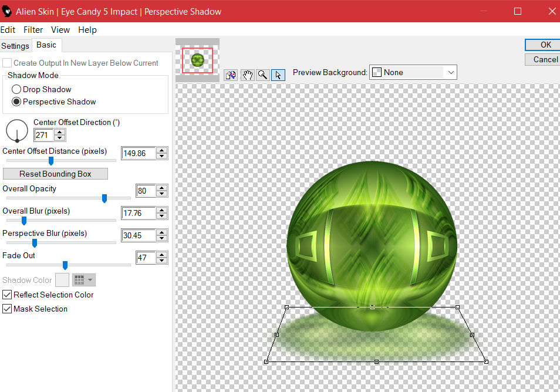Viewport: 560px width, 392px height.
Task: Select the arrow pointer tool
Action: coord(278,75)
